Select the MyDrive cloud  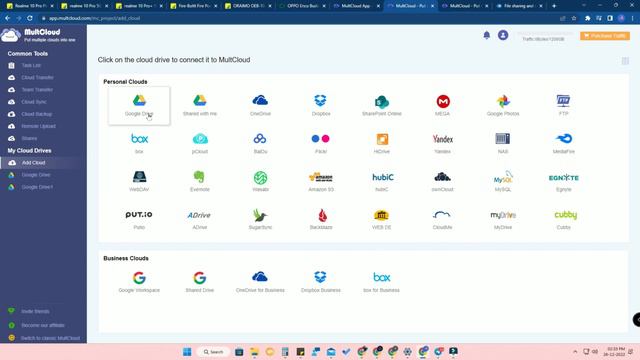coord(503,219)
